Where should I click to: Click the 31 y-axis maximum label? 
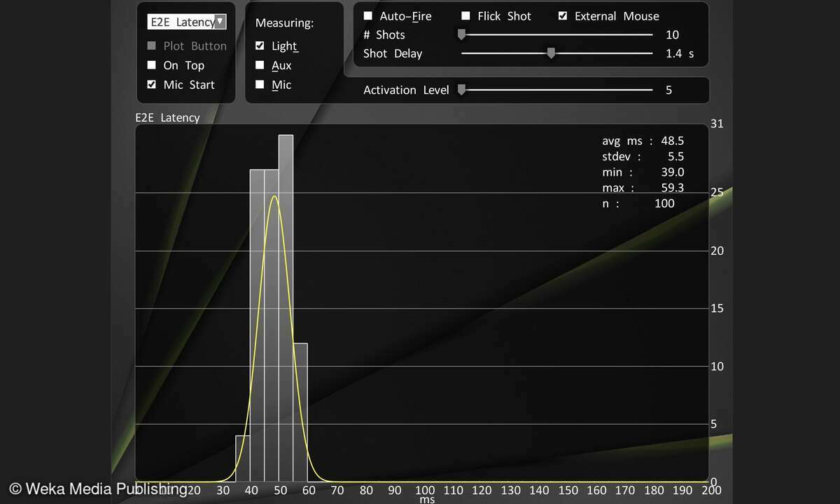pos(717,124)
